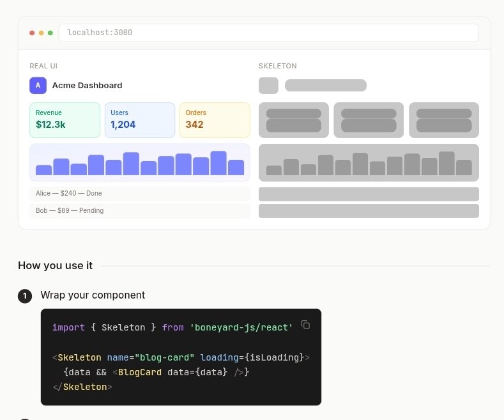Open the Users 1,204 card

coord(140,120)
